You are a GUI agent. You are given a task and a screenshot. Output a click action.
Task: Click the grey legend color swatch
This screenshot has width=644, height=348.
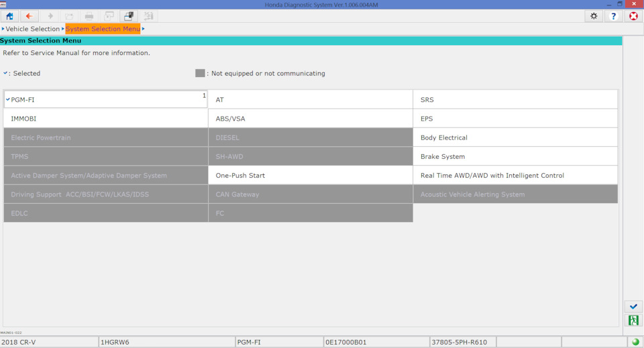(x=200, y=73)
